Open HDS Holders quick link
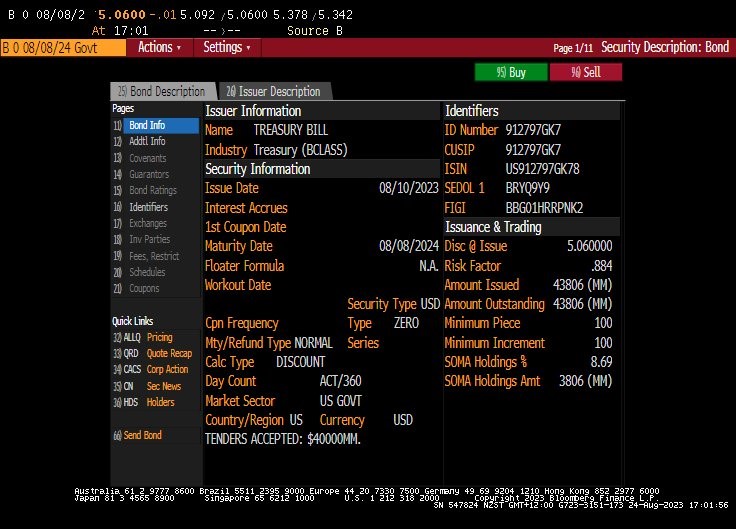 (x=144, y=402)
